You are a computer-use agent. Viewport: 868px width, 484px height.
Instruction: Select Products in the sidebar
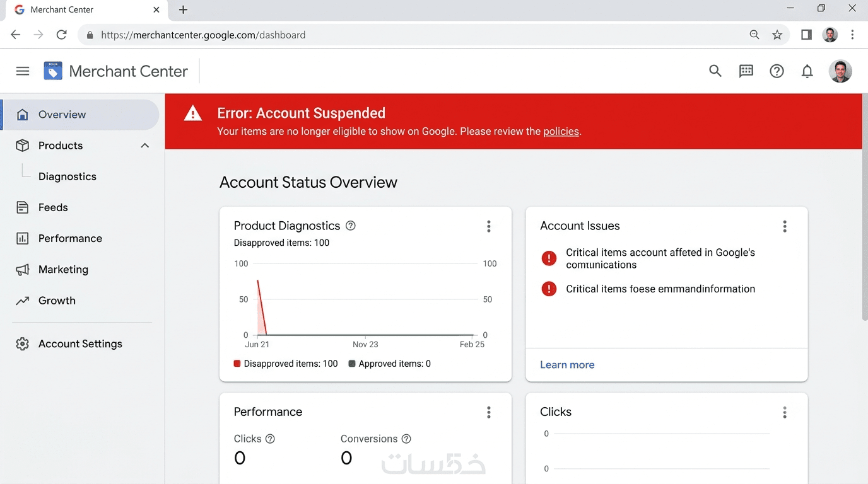click(79, 146)
